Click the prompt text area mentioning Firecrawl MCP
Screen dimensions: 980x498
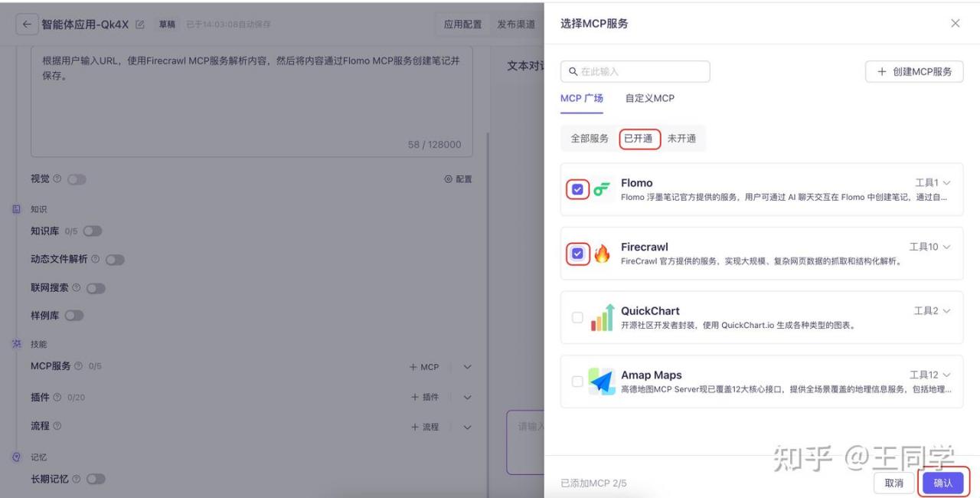[x=252, y=100]
